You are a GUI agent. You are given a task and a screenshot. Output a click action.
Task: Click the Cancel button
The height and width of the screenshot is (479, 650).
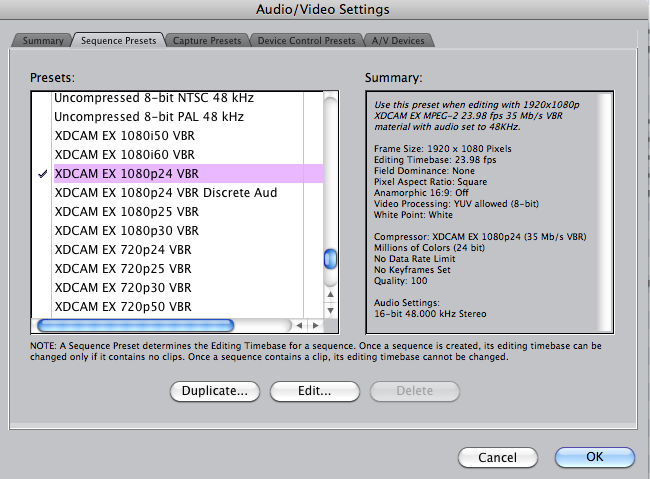[497, 457]
